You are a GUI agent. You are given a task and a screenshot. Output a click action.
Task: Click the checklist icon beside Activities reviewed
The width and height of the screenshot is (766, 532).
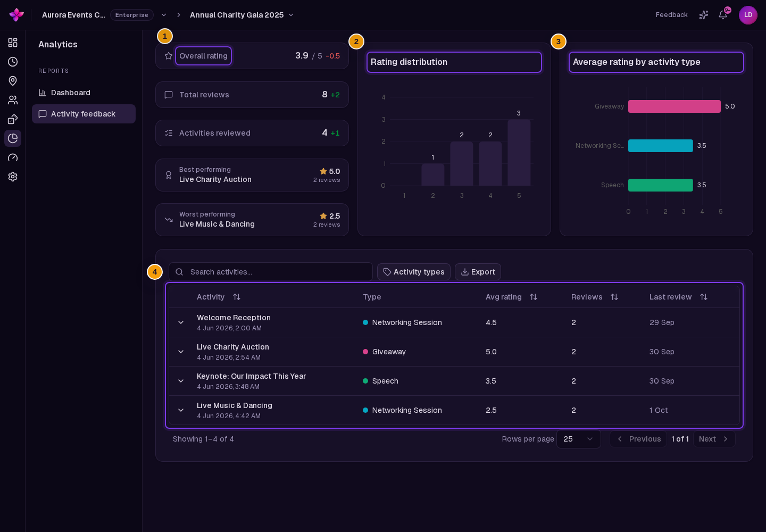[x=169, y=133]
